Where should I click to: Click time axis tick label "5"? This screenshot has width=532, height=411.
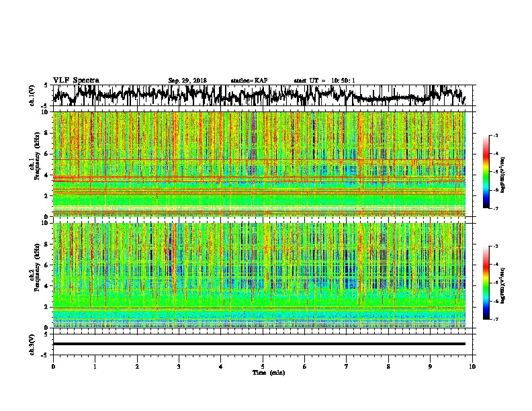point(263,367)
